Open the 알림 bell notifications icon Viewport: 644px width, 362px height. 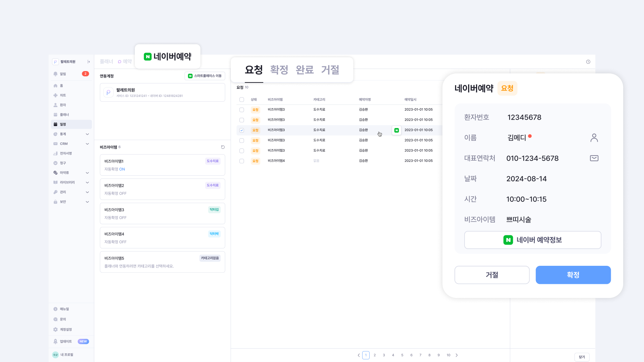(55, 74)
